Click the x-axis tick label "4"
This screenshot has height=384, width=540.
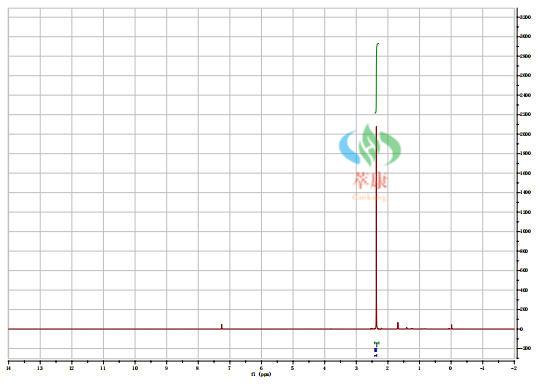coord(324,368)
